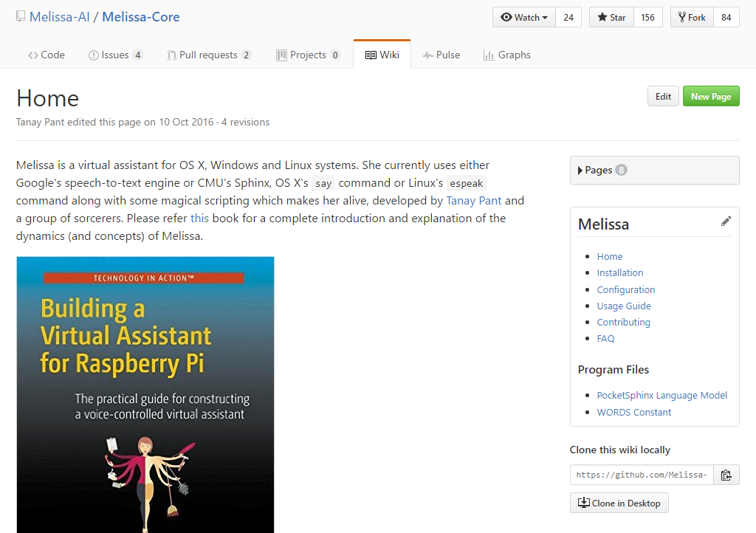Viewport: 756px width, 533px height.
Task: Click the Clone in Desktop button
Action: tap(619, 503)
